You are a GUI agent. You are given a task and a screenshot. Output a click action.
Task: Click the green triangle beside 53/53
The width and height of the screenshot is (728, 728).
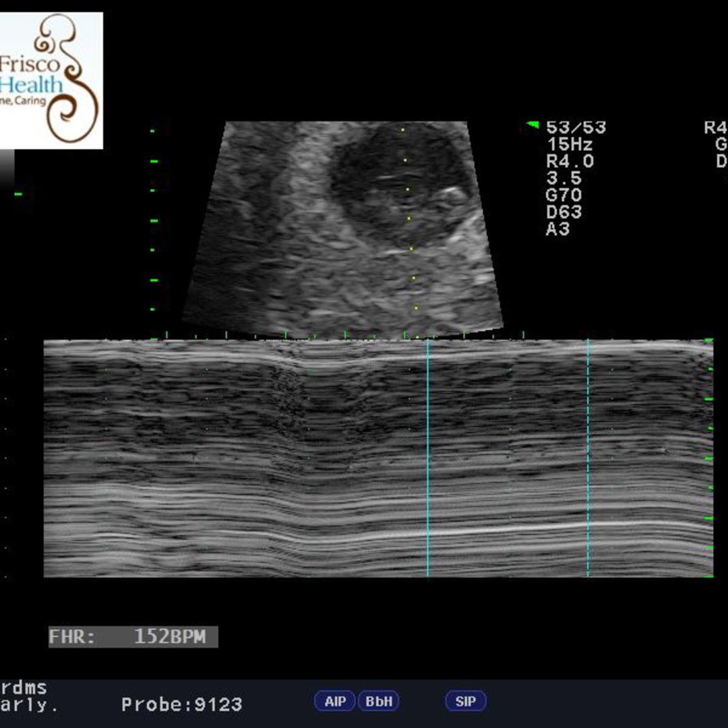pyautogui.click(x=533, y=125)
